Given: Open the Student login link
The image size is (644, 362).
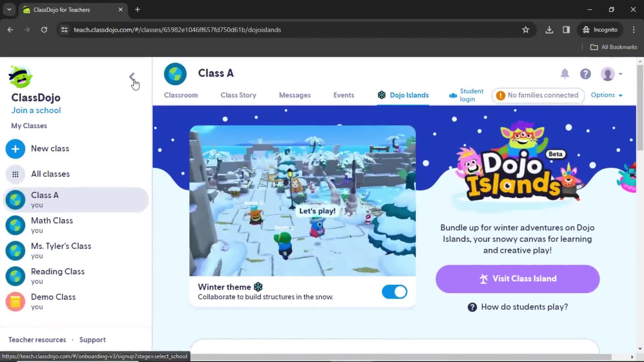Looking at the screenshot, I should 467,95.
